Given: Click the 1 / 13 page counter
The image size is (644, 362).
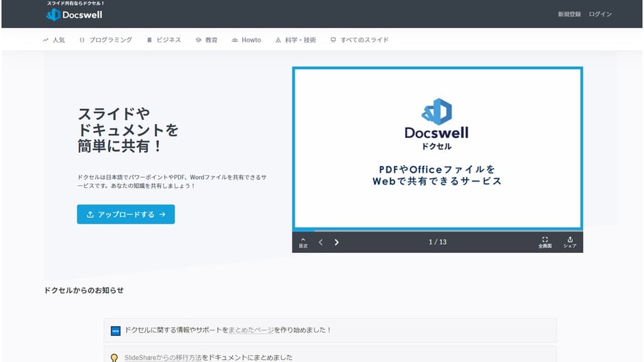Looking at the screenshot, I should click(437, 242).
